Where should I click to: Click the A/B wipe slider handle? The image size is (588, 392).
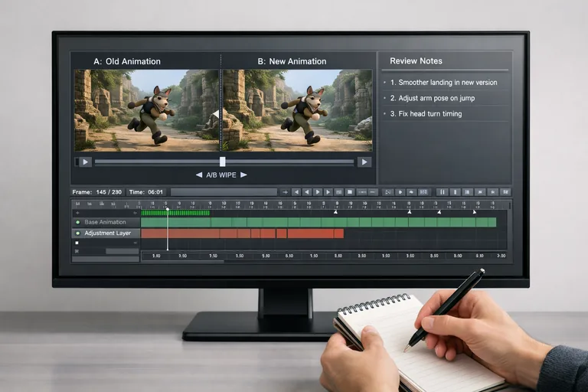point(223,162)
